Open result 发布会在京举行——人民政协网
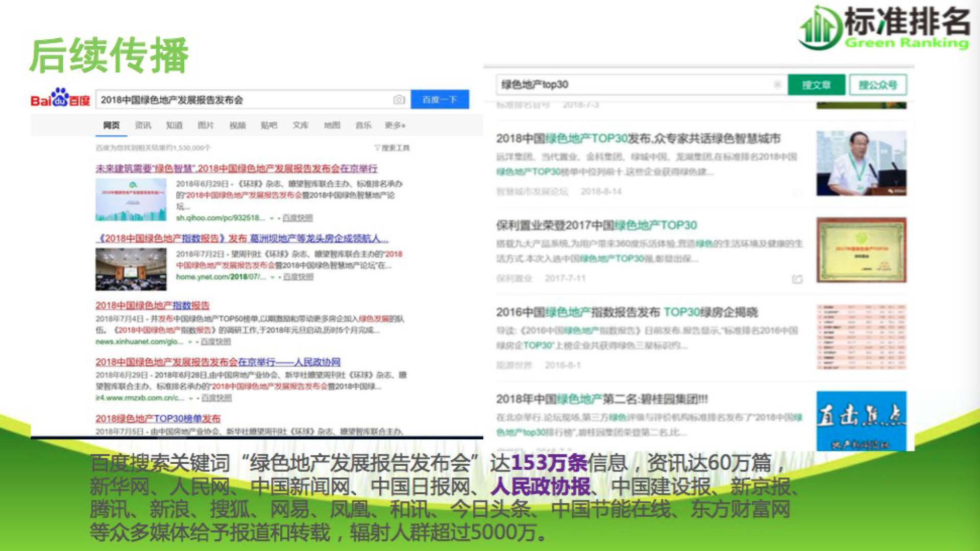Screen dimensions: 980x551 pos(218,362)
